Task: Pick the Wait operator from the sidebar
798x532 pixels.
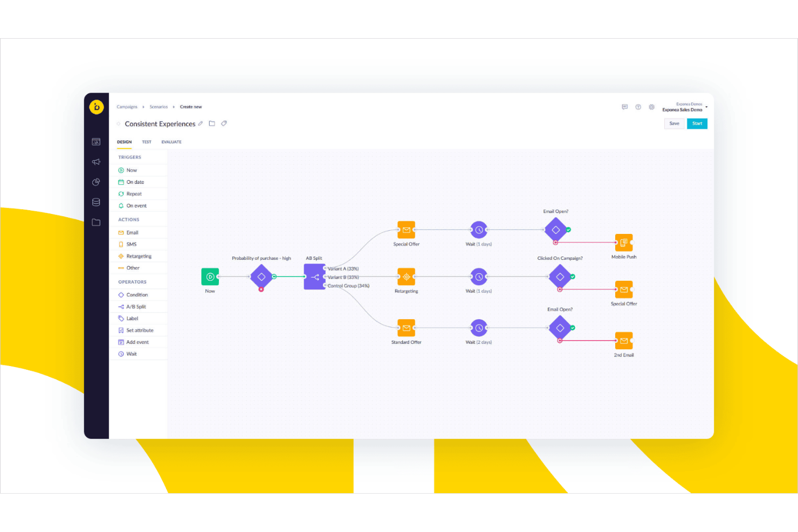Action: click(131, 354)
